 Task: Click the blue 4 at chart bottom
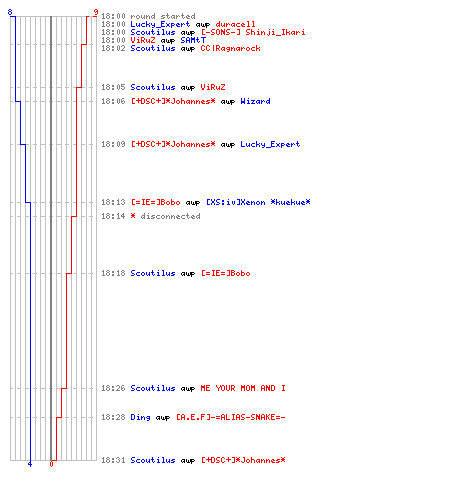30,464
